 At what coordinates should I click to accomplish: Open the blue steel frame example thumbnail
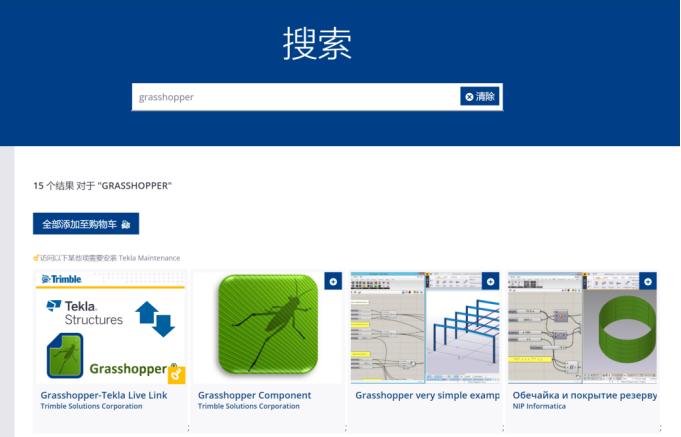click(x=425, y=327)
